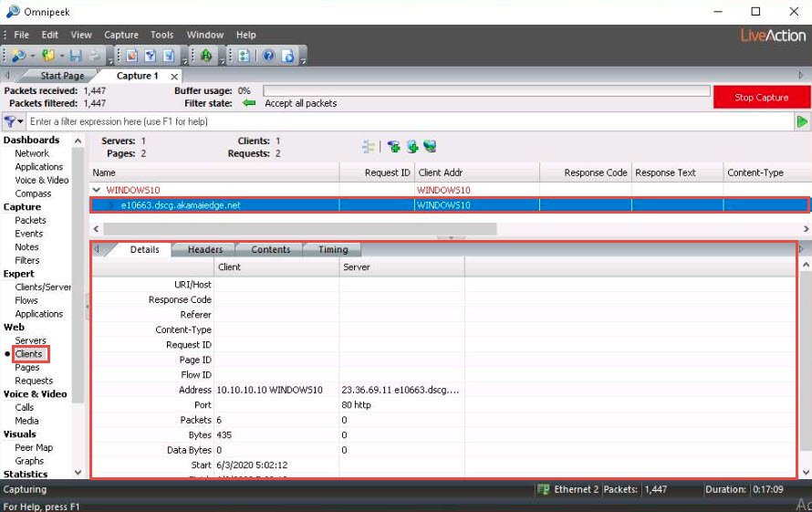Open the Help menu
Image resolution: width=812 pixels, height=512 pixels.
[246, 35]
